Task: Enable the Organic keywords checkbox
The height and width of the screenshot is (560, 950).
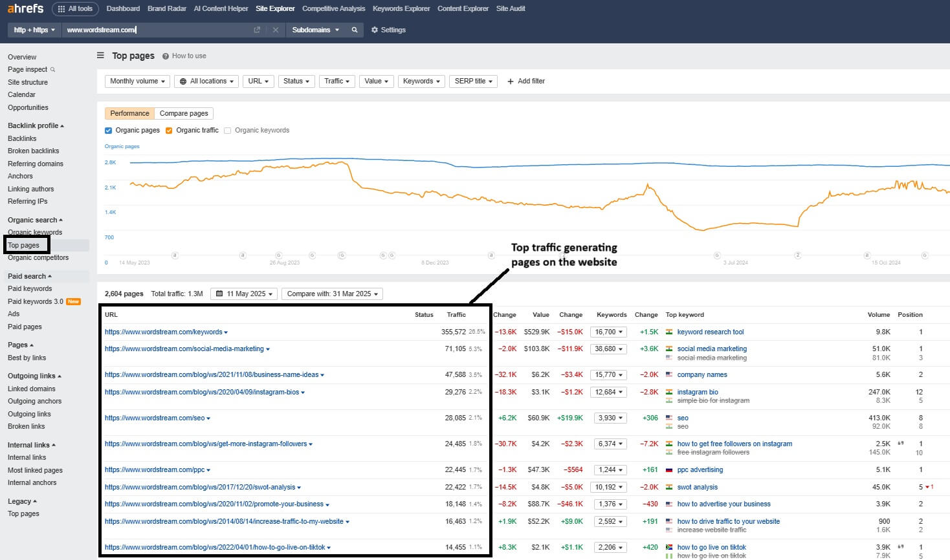Action: [x=227, y=131]
